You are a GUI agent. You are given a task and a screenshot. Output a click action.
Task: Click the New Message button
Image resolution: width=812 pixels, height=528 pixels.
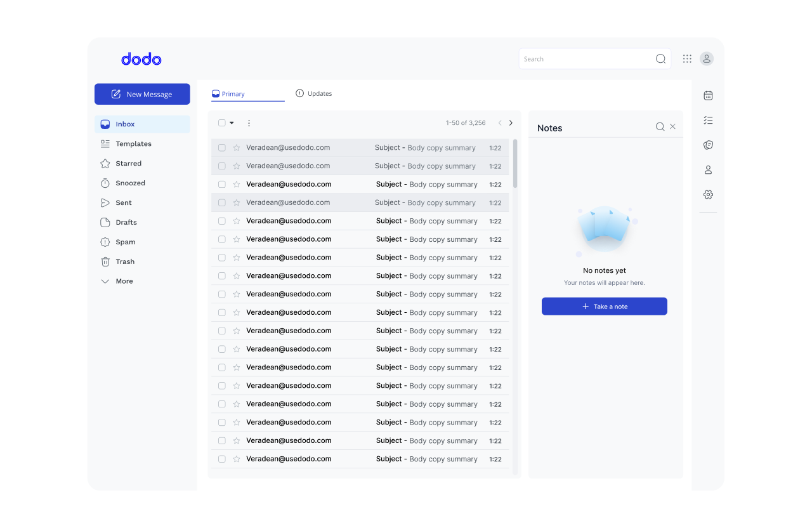(x=142, y=94)
